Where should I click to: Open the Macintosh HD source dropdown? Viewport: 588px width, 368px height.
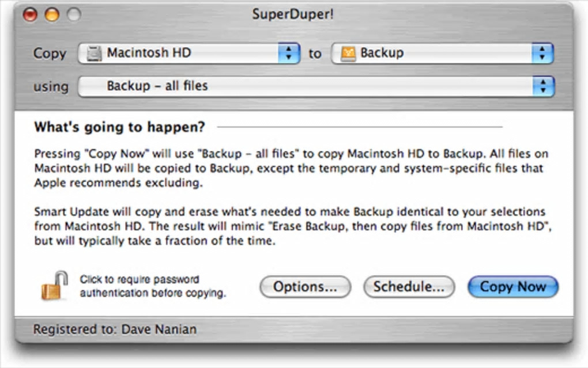pos(184,54)
